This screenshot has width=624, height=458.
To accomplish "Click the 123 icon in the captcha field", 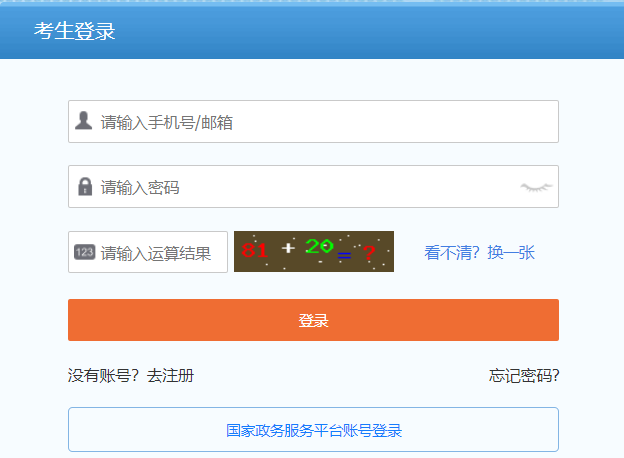I will point(84,252).
